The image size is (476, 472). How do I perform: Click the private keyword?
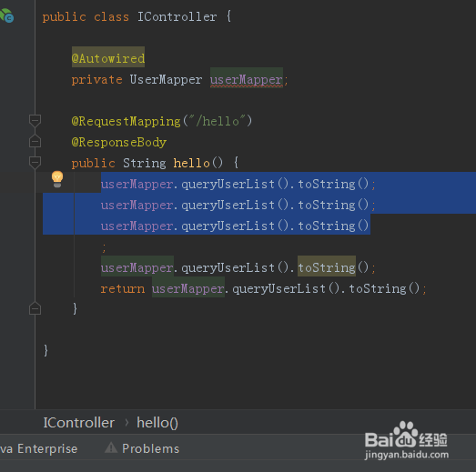96,80
